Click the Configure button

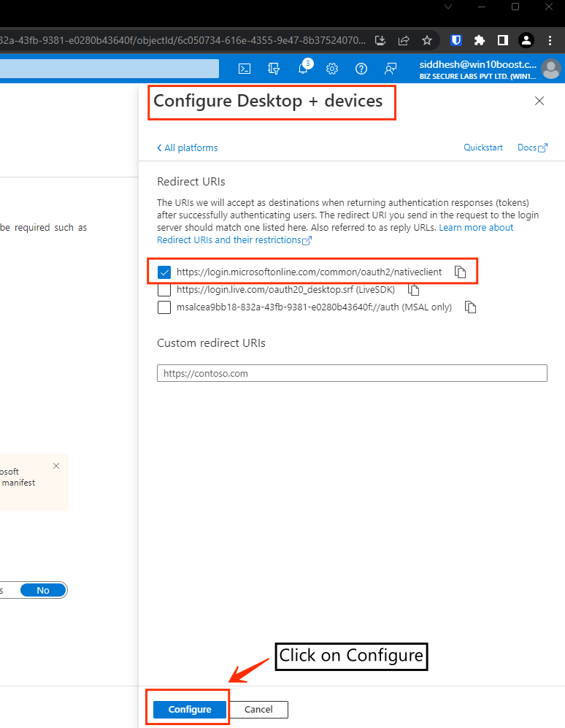[190, 709]
